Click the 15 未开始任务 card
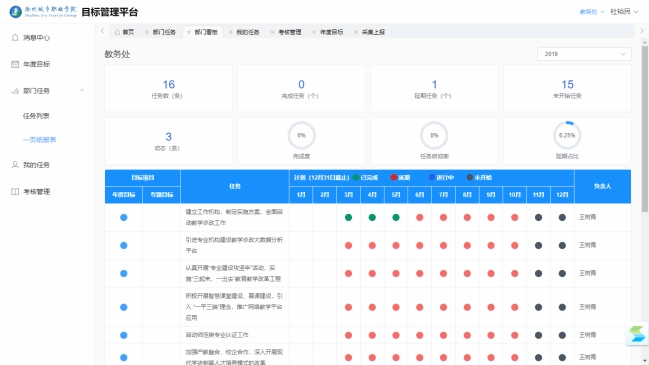 567,88
